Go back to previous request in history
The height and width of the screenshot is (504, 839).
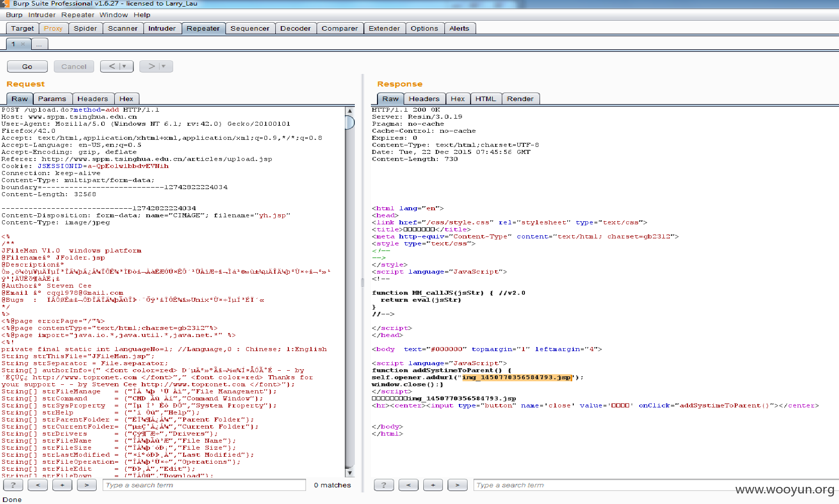112,66
